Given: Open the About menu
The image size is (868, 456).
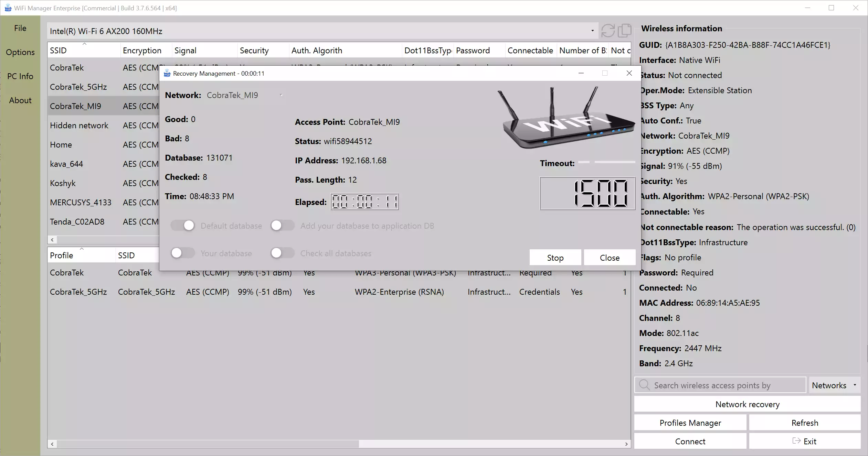Looking at the screenshot, I should point(20,100).
